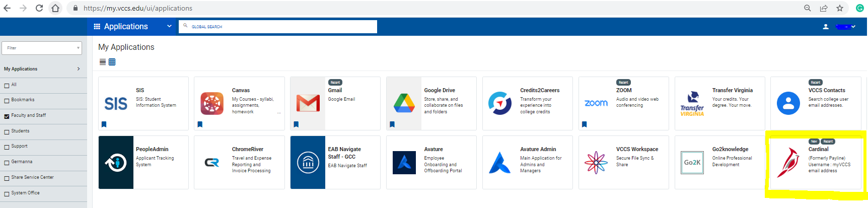This screenshot has width=868, height=208.
Task: Click the Recent badge on ZOOM tile
Action: [623, 82]
